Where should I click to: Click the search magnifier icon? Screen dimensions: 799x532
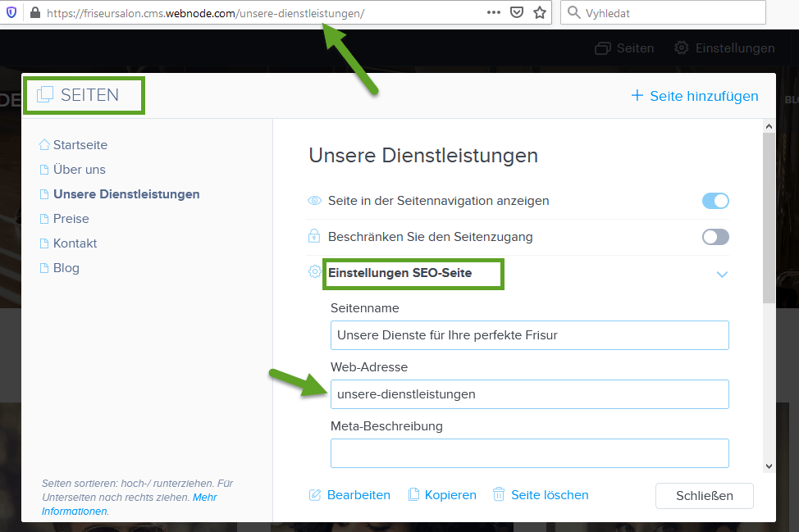coord(573,12)
